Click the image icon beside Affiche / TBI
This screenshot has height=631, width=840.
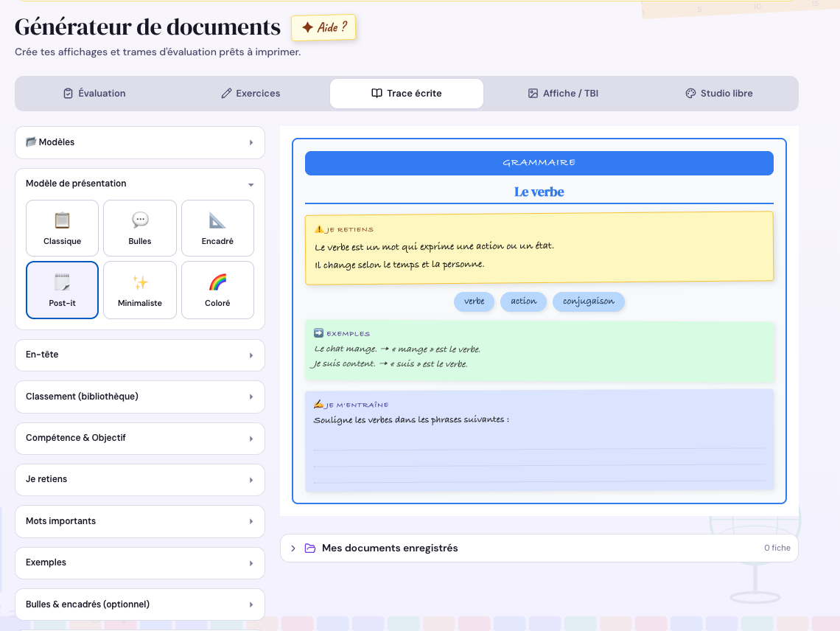[533, 94]
